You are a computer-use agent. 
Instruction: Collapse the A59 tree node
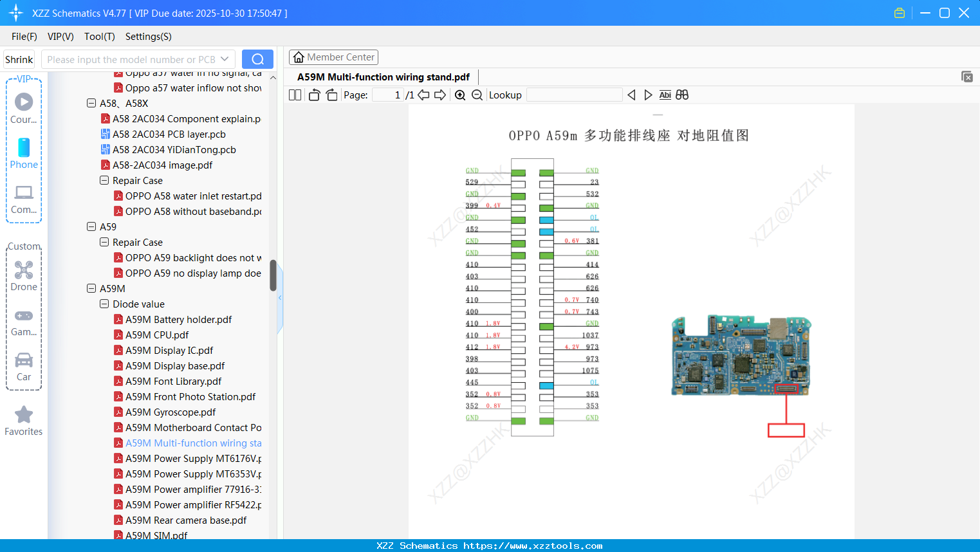pos(91,226)
